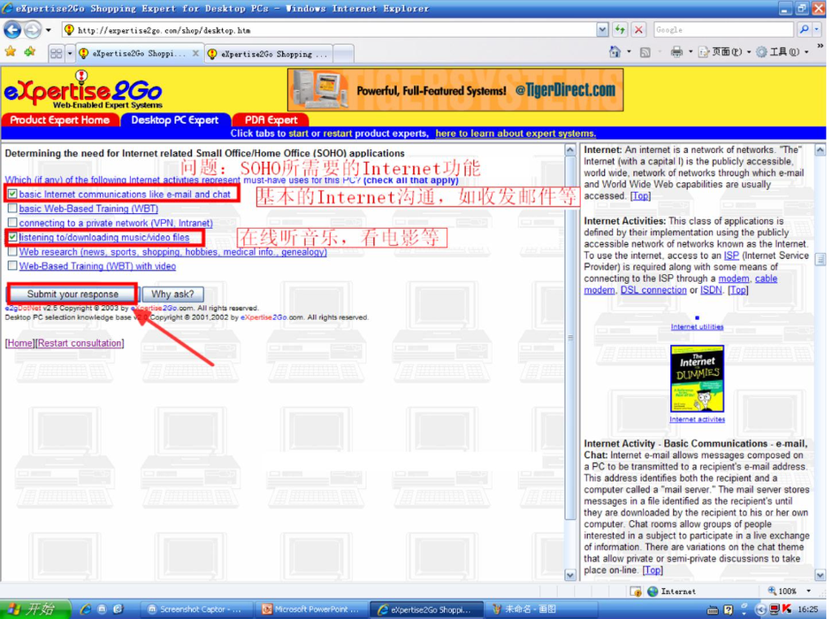This screenshot has width=840, height=619.
Task: Click the Refresh page icon
Action: [x=620, y=30]
